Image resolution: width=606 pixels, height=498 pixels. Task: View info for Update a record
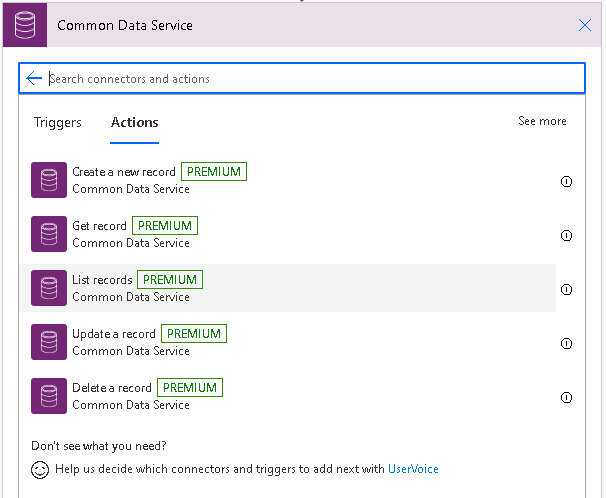tap(566, 343)
